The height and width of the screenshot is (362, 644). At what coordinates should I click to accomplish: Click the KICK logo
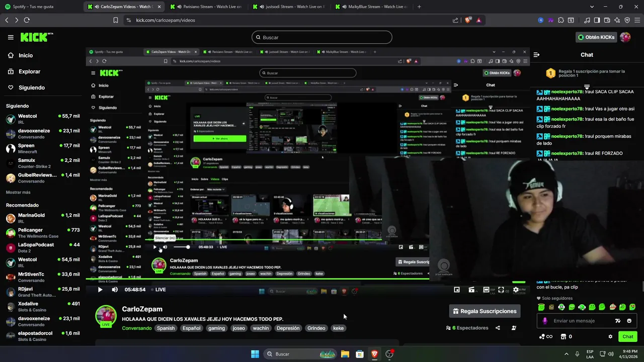(36, 37)
